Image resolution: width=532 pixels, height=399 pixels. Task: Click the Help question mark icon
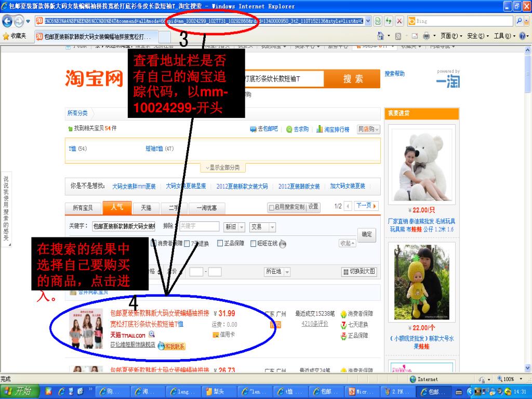523,36
